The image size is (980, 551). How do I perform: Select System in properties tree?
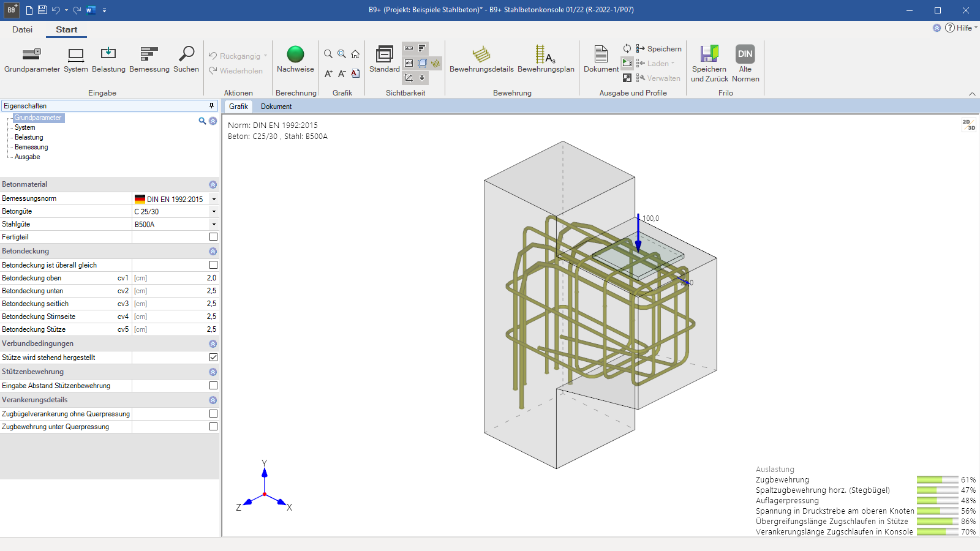[x=25, y=127]
